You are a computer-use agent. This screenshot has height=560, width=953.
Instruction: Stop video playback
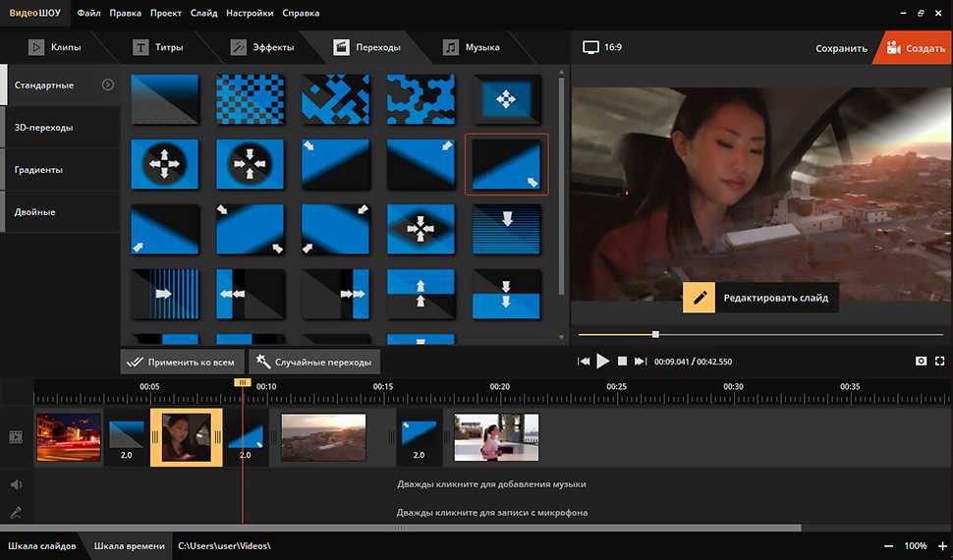[622, 362]
